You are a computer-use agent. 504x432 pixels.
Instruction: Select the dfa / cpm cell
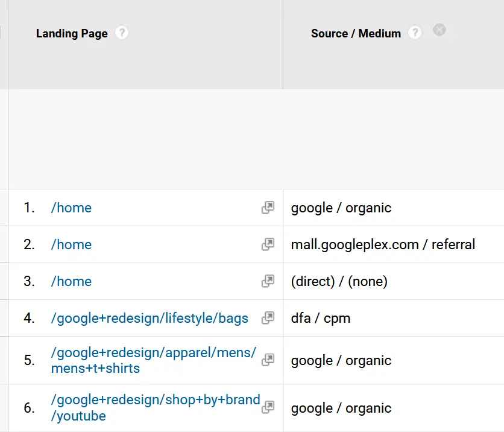(320, 318)
